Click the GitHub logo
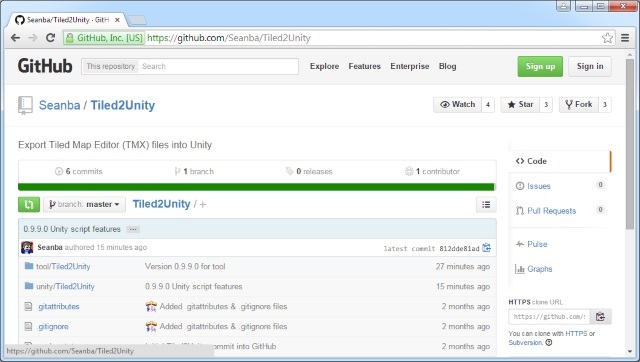The image size is (640, 362). click(45, 66)
